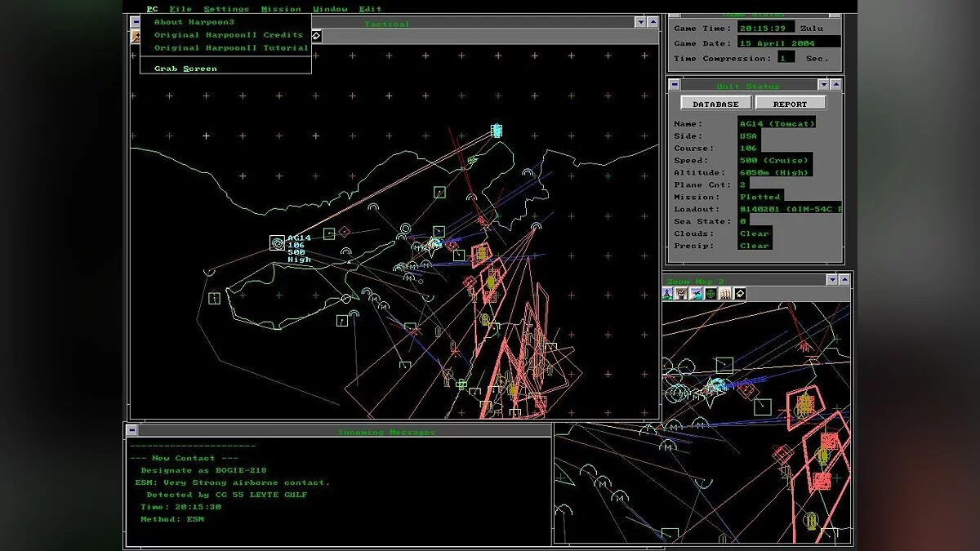Click the green crosshair target icon in Zoom Map 2
The height and width of the screenshot is (551, 980).
(710, 294)
